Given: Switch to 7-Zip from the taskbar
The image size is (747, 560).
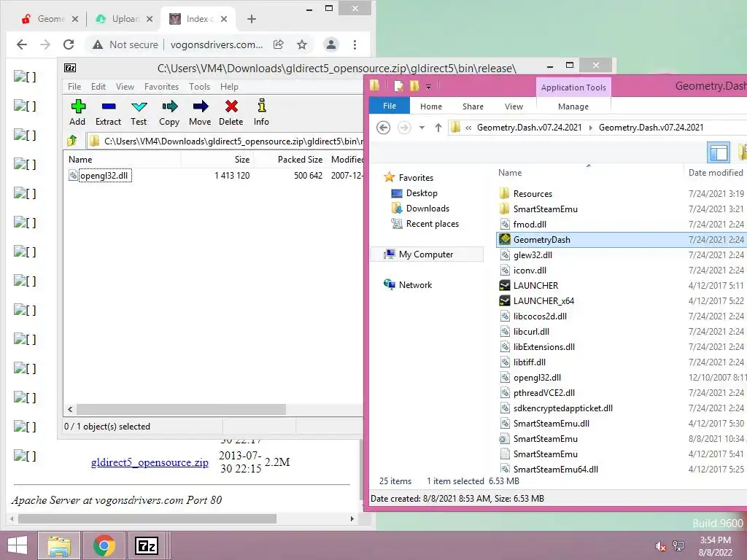Looking at the screenshot, I should [x=147, y=545].
